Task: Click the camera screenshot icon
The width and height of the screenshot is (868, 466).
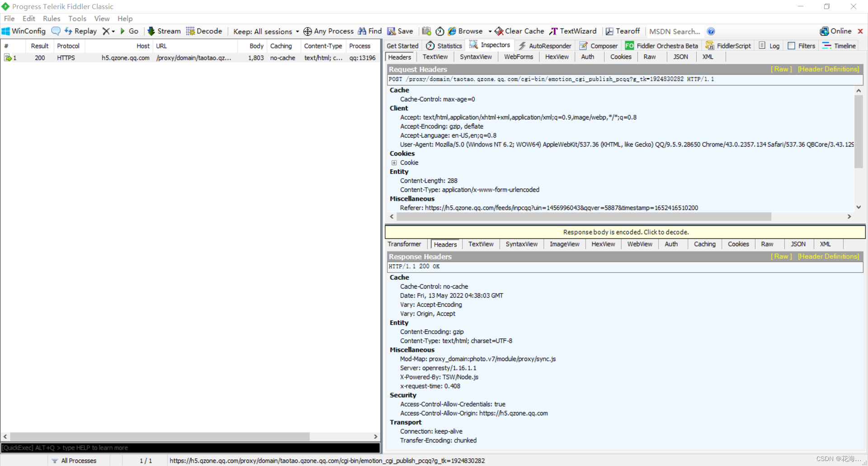Action: (x=426, y=31)
